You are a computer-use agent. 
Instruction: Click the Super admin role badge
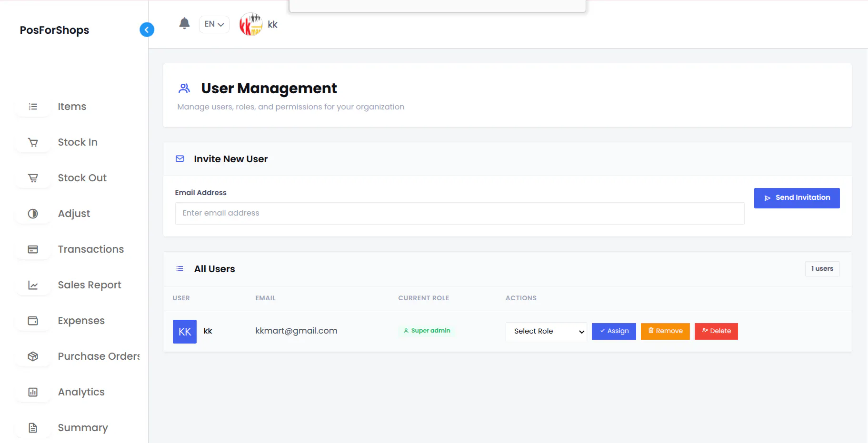click(427, 331)
